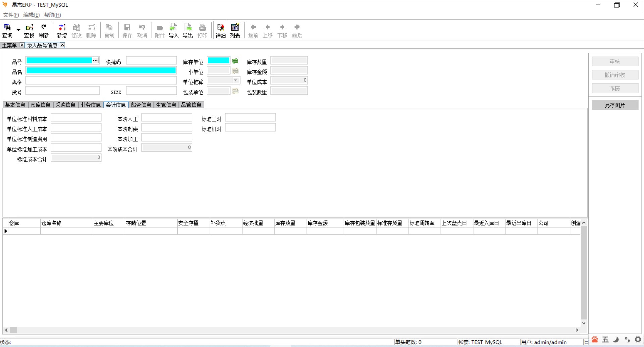The height and width of the screenshot is (347, 644).
Task: Switch to 列表 (List) view
Action: [235, 30]
